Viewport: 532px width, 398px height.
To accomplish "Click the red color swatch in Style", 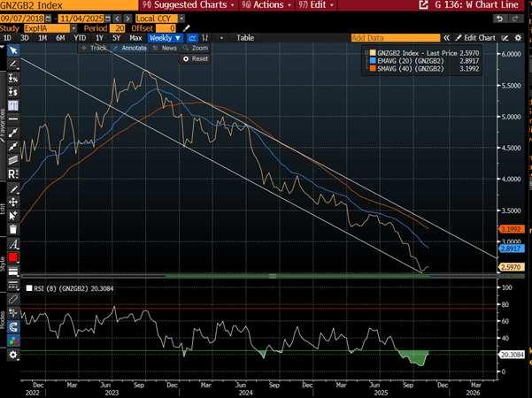I will 14,256.
